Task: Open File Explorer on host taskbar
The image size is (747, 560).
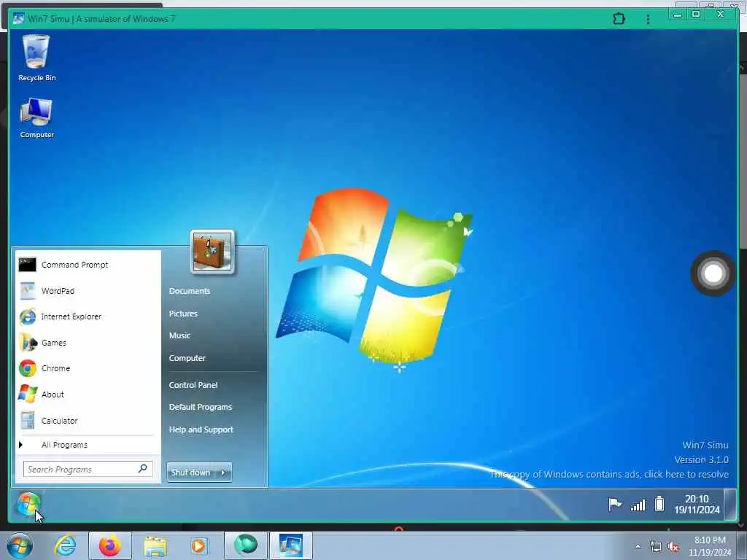Action: (x=155, y=545)
